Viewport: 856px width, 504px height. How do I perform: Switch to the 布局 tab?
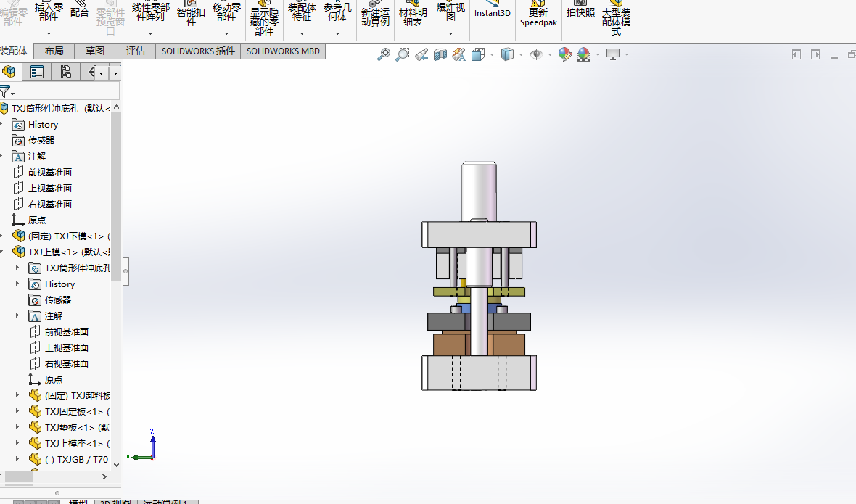click(54, 51)
